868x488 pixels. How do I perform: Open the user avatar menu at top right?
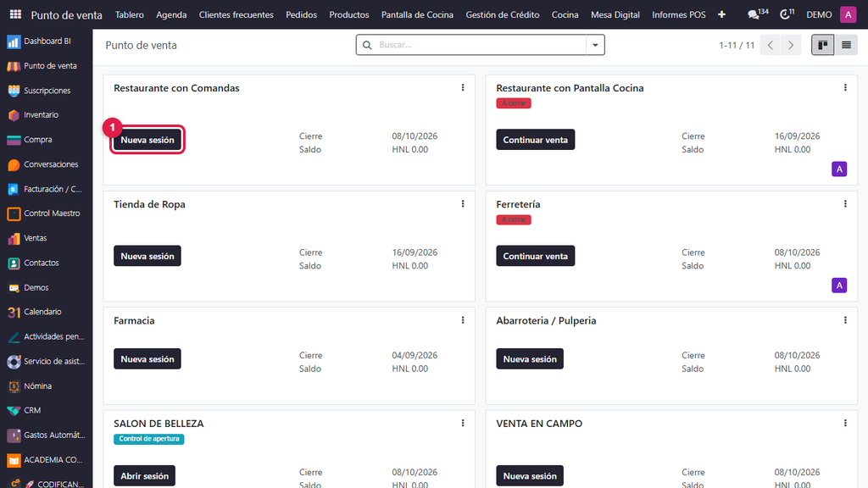tap(848, 15)
